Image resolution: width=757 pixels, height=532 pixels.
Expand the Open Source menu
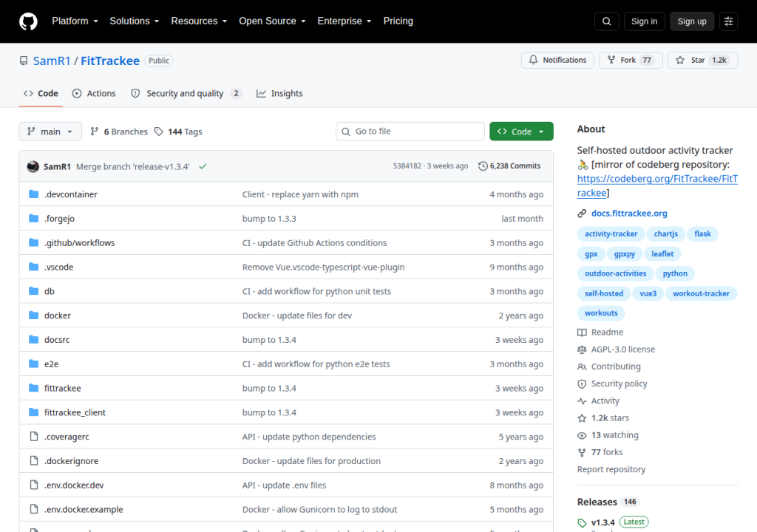272,21
